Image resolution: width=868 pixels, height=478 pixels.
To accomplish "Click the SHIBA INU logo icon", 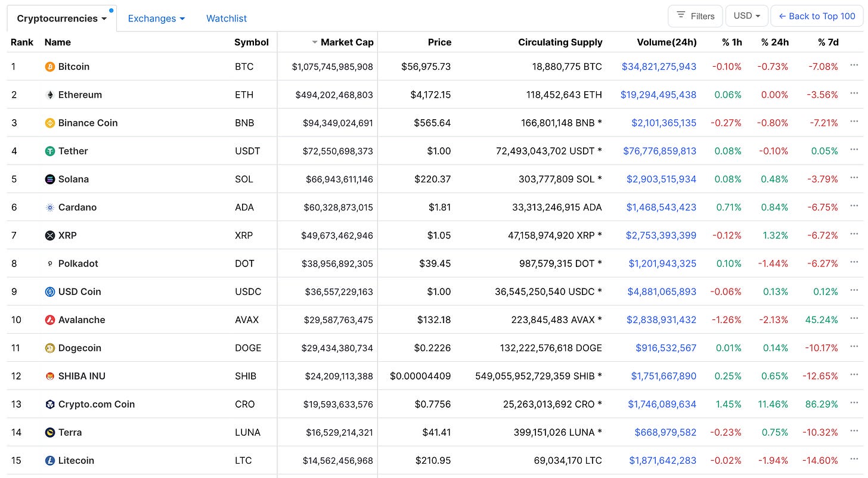I will tap(50, 376).
